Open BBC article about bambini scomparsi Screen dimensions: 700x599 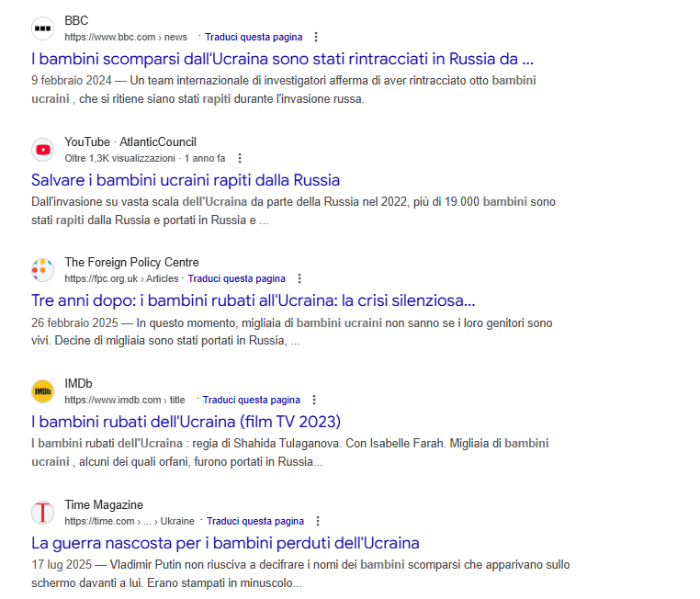(x=282, y=59)
